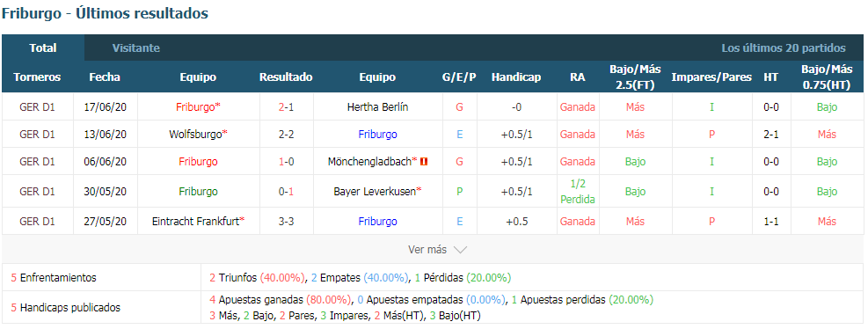Click the Handicap column header
The image size is (868, 329).
click(516, 77)
